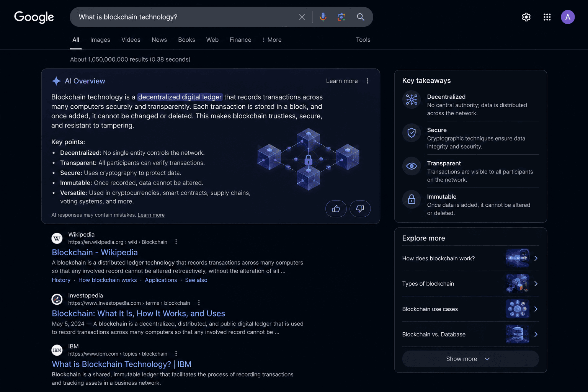Click the 'Explore more' heading
The height and width of the screenshot is (392, 588).
click(x=424, y=238)
